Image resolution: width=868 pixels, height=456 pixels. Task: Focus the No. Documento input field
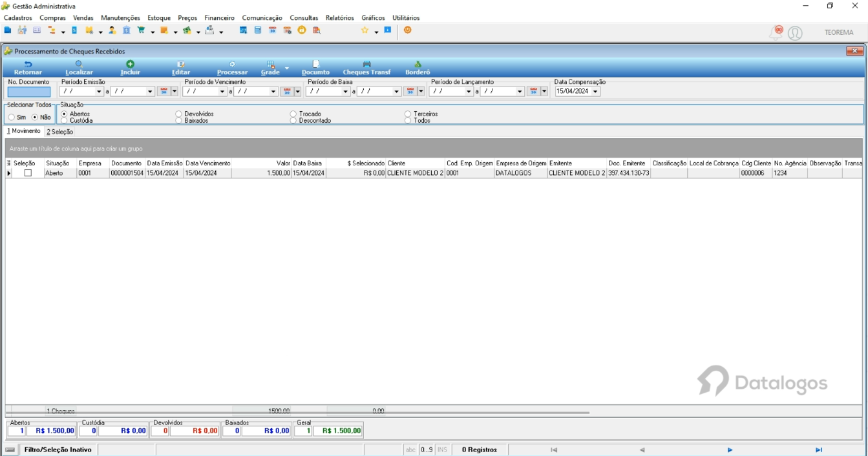(29, 92)
